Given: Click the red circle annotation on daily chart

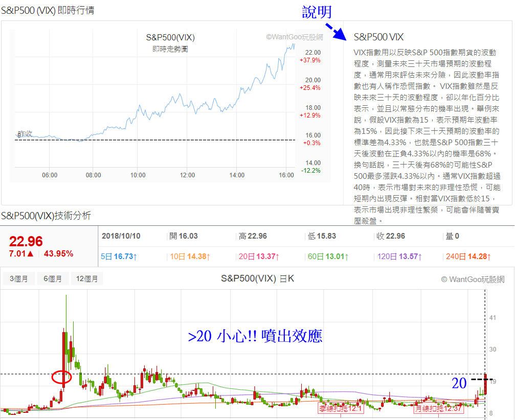Looking at the screenshot, I should tap(61, 378).
